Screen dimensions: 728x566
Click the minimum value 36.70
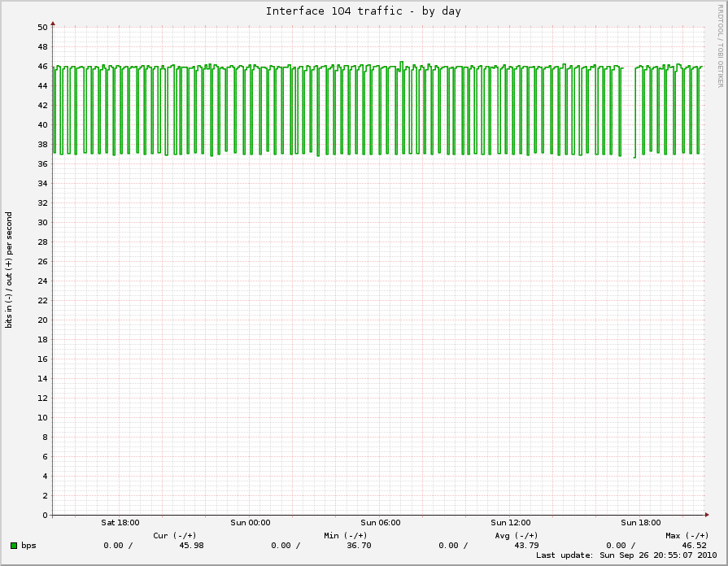359,546
